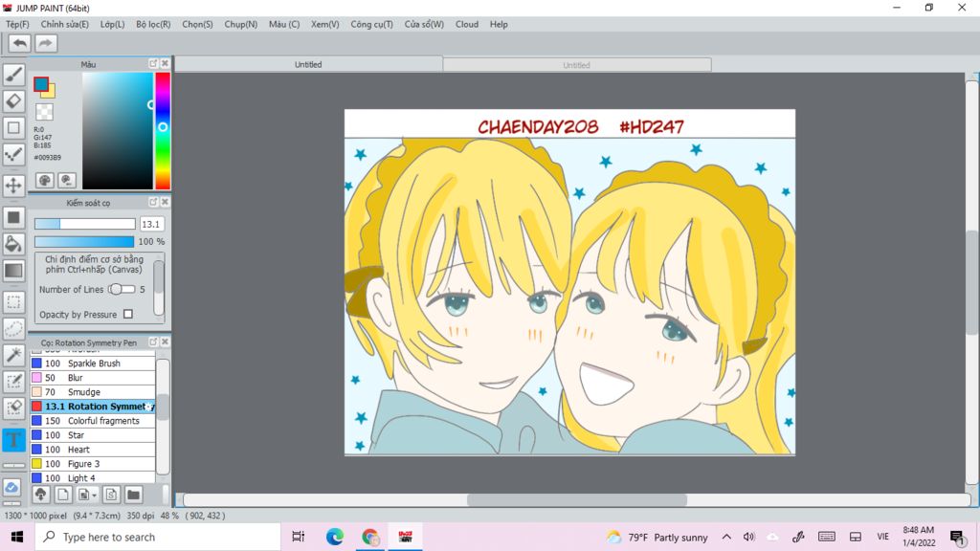The height and width of the screenshot is (551, 980).
Task: Select the Magic Wand tool
Action: [13, 355]
